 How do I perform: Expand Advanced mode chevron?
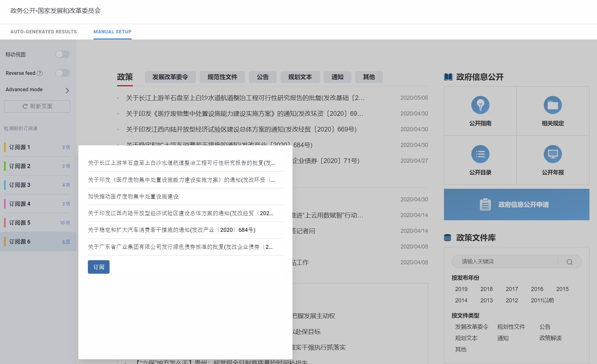pyautogui.click(x=67, y=91)
